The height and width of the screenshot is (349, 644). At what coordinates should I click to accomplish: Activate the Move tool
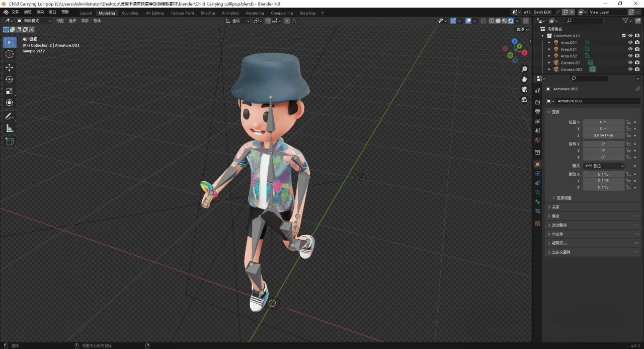[9, 67]
